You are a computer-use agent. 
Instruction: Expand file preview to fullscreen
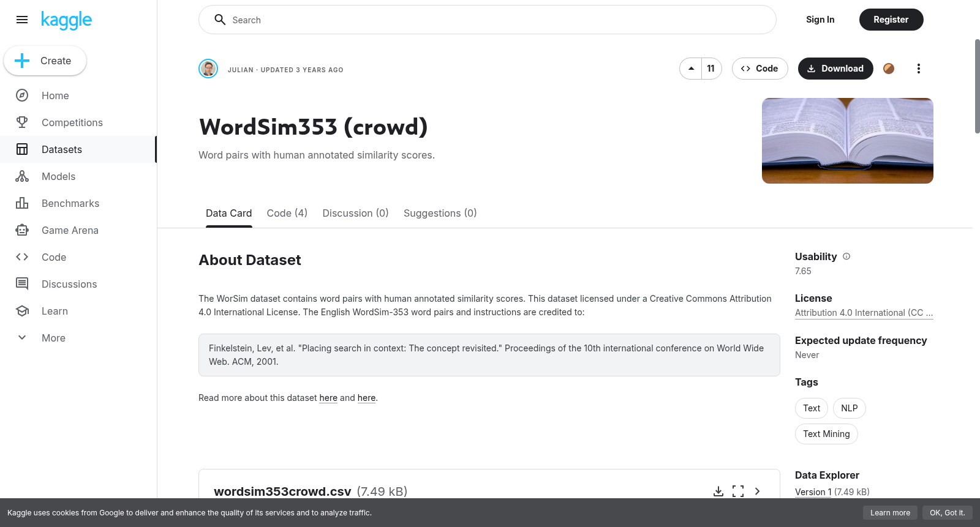738,491
